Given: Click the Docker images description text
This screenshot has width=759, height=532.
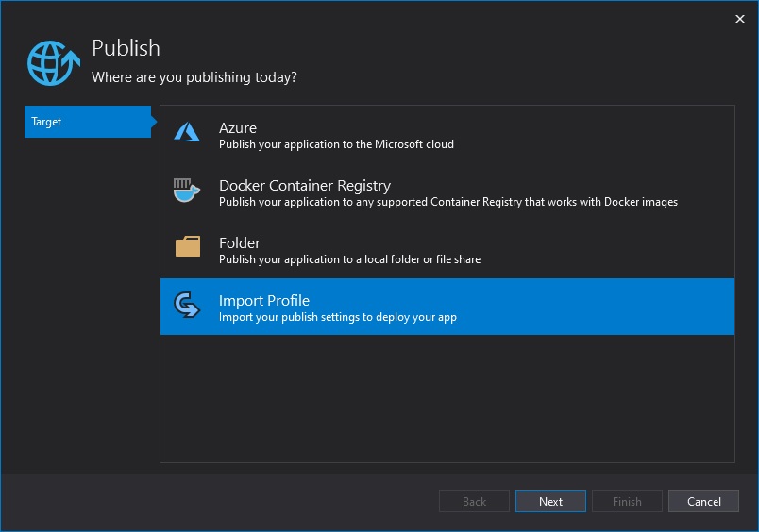Looking at the screenshot, I should (x=448, y=202).
